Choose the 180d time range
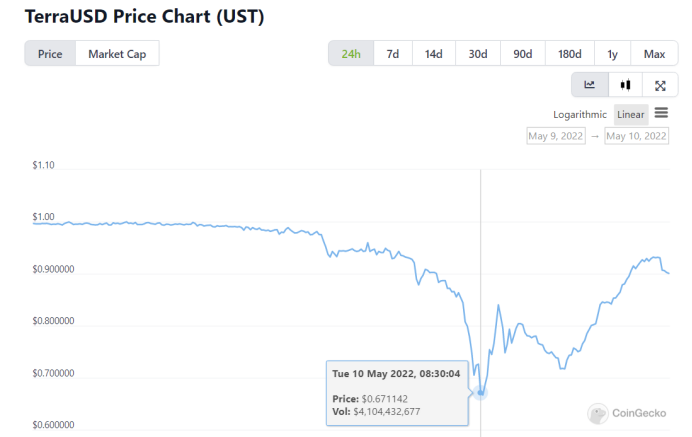Image resolution: width=692 pixels, height=437 pixels. point(569,54)
